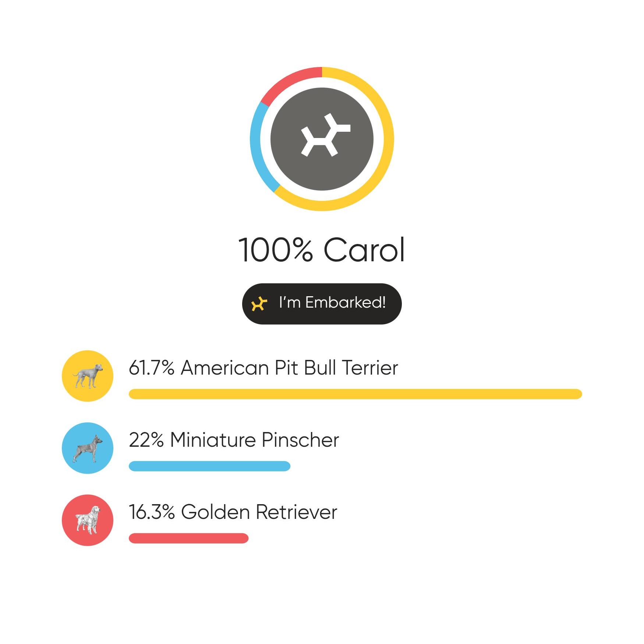
Task: Click the Embark logo in the gray circle
Action: coord(324,136)
